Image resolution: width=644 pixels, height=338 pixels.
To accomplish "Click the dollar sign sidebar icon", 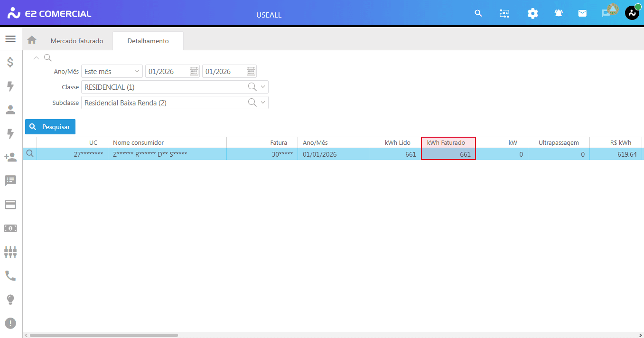I will pyautogui.click(x=10, y=62).
